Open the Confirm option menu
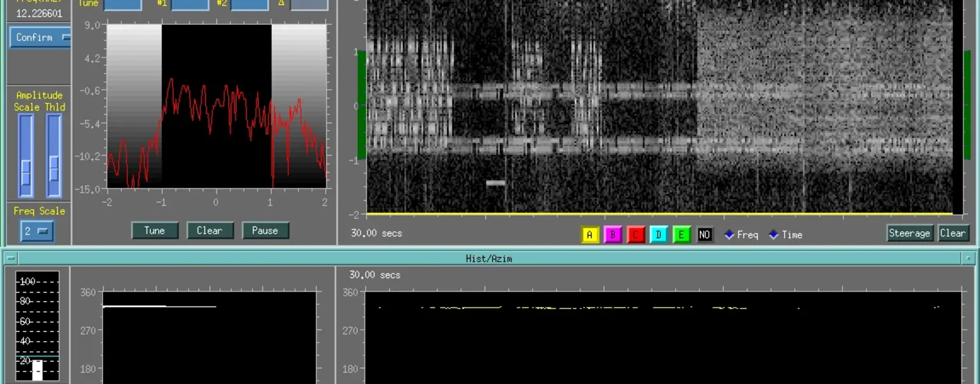This screenshot has height=384, width=980. coord(40,38)
